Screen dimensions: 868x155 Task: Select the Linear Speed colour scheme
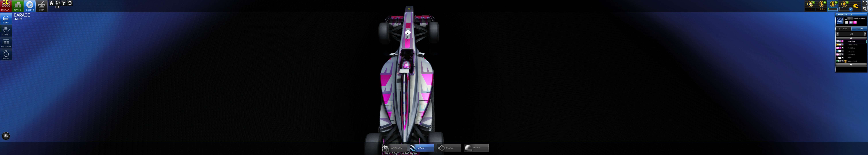[x=851, y=44]
